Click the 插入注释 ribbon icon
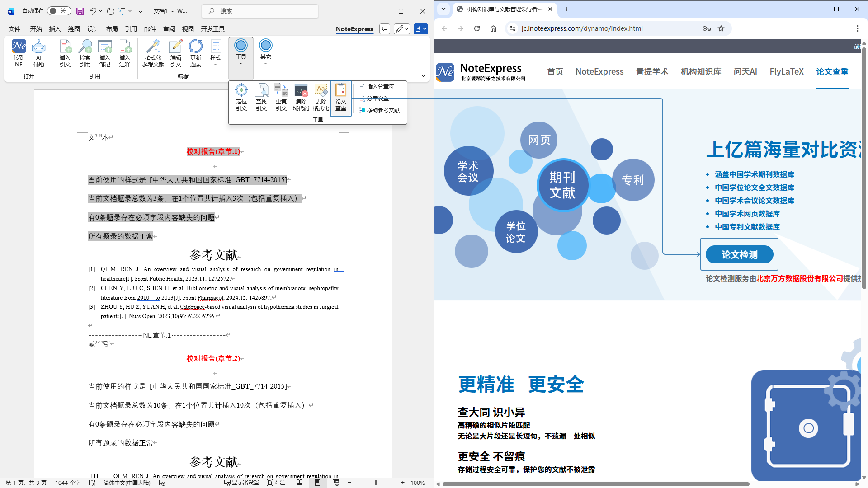Viewport: 868px width, 488px height. point(125,53)
